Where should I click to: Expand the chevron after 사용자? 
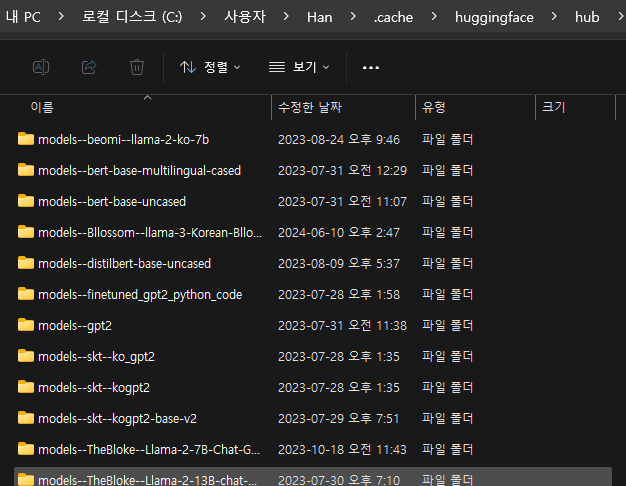(286, 17)
